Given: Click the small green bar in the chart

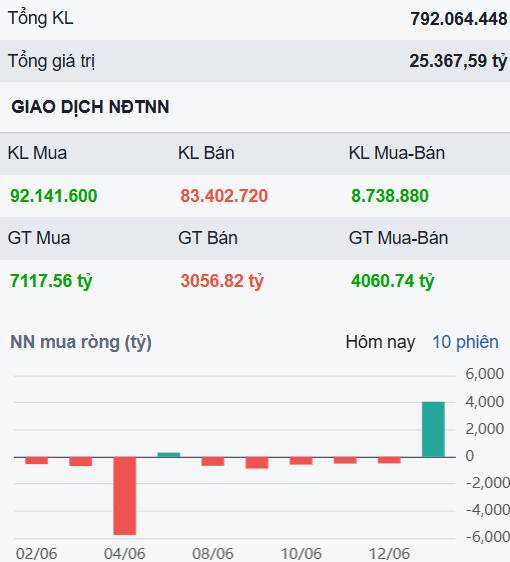Looking at the screenshot, I should (x=168, y=455).
